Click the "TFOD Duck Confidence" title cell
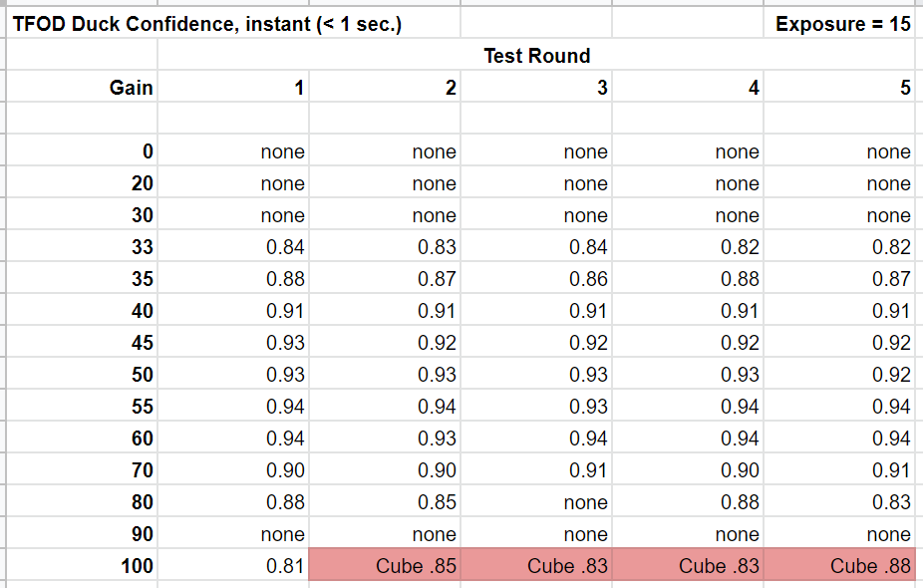Image resolution: width=923 pixels, height=588 pixels. pyautogui.click(x=207, y=24)
